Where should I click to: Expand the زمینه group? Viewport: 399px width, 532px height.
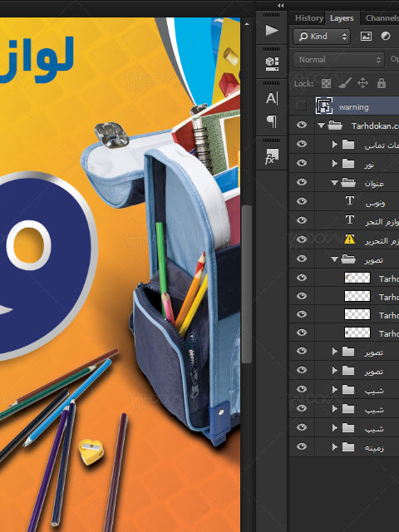pos(334,447)
